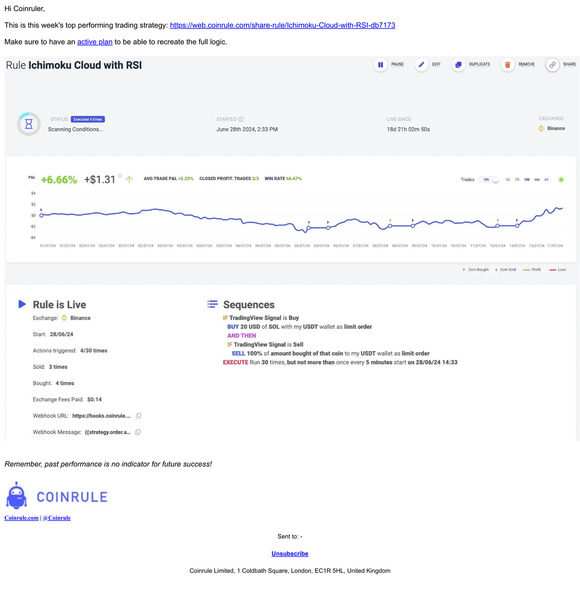This screenshot has width=580, height=601.
Task: Click the Profit legend item
Action: (x=532, y=270)
